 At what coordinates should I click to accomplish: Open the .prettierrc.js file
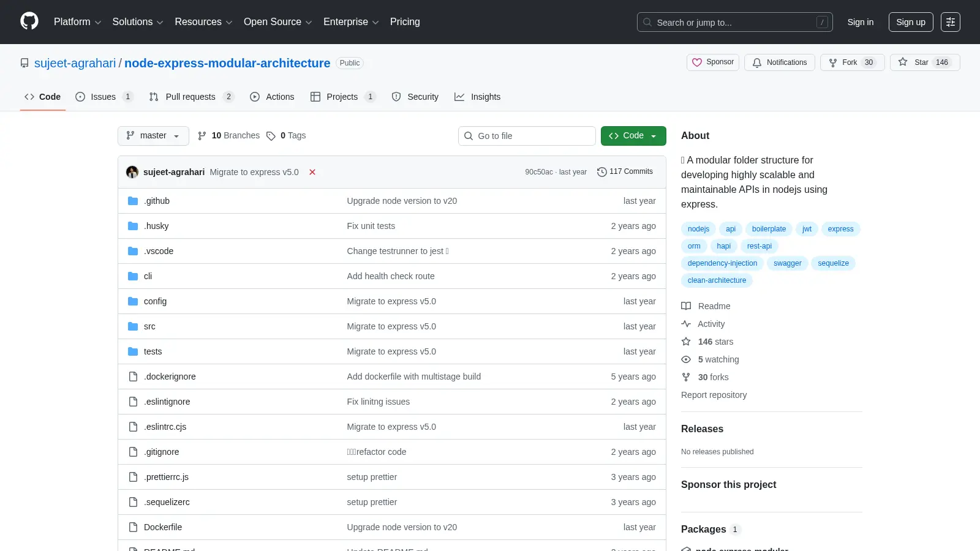coord(166,477)
